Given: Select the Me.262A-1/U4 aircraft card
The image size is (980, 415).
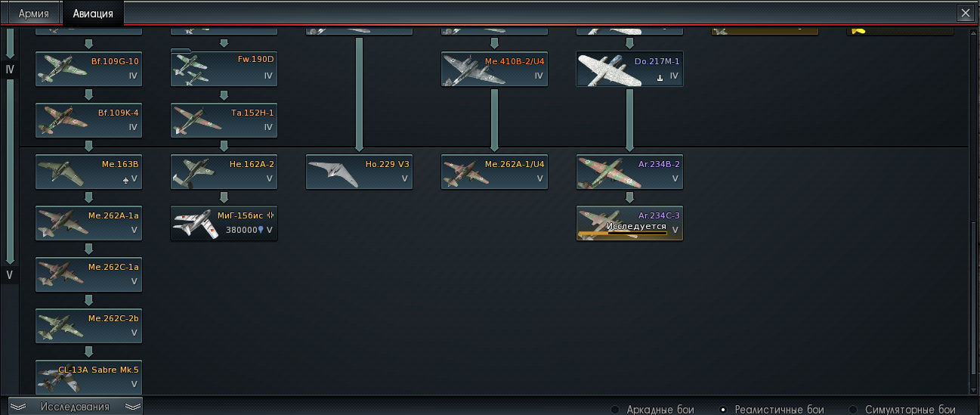Looking at the screenshot, I should click(x=494, y=172).
